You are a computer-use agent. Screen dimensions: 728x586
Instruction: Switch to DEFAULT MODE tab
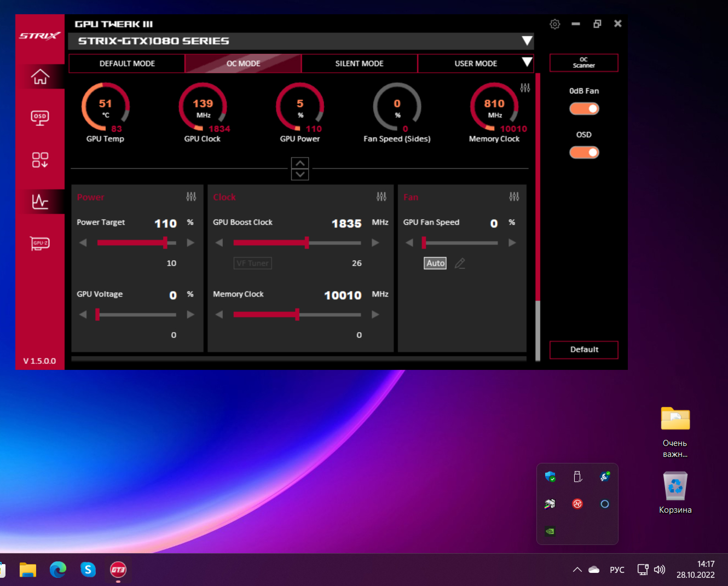pos(127,63)
